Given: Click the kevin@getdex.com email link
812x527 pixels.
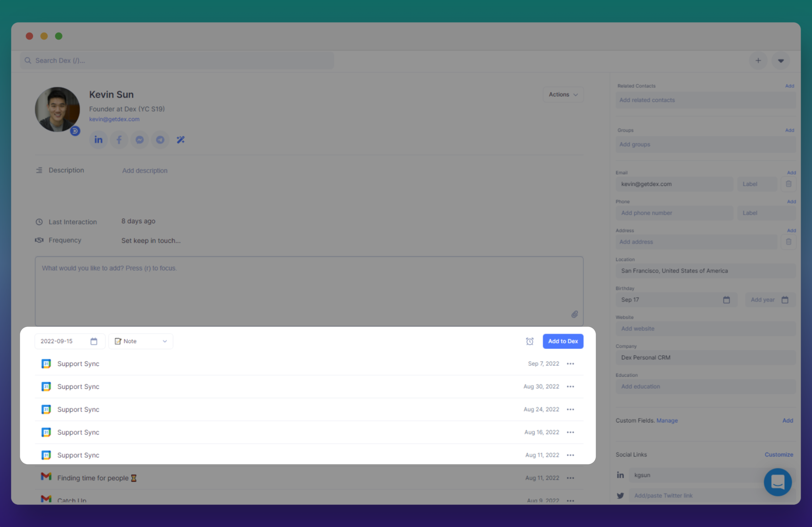Looking at the screenshot, I should pos(114,119).
